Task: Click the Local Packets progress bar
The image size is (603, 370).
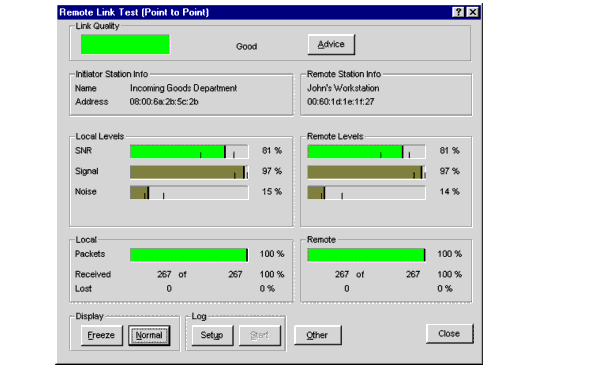Action: pos(189,255)
